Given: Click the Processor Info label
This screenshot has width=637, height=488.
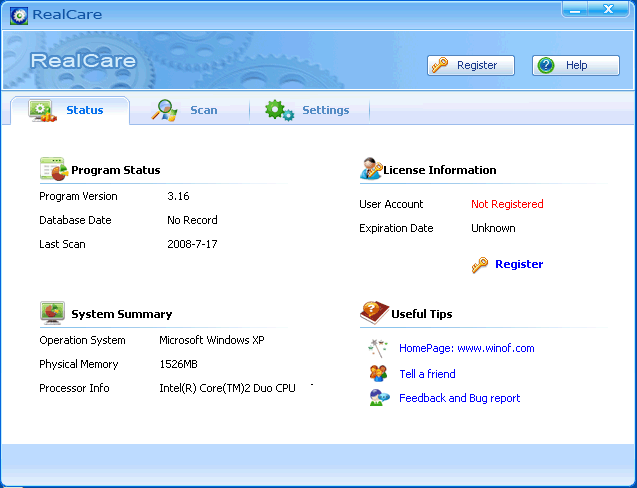Looking at the screenshot, I should pos(74,388).
